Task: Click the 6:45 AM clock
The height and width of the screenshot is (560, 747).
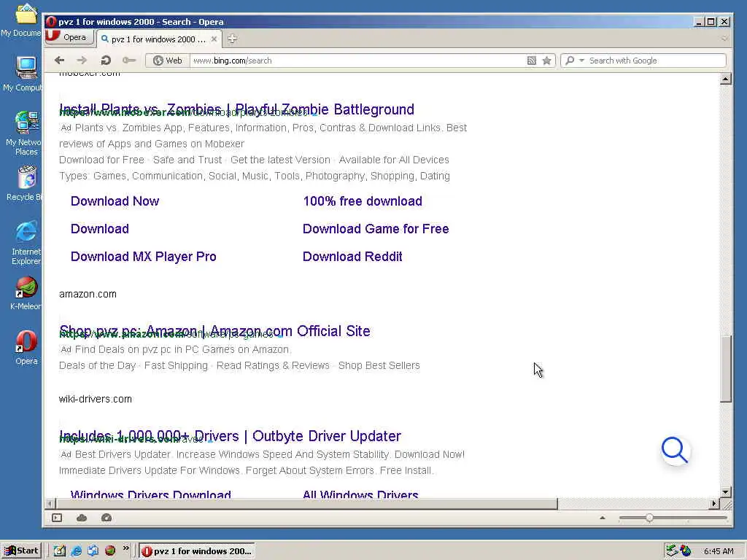Action: [x=719, y=551]
